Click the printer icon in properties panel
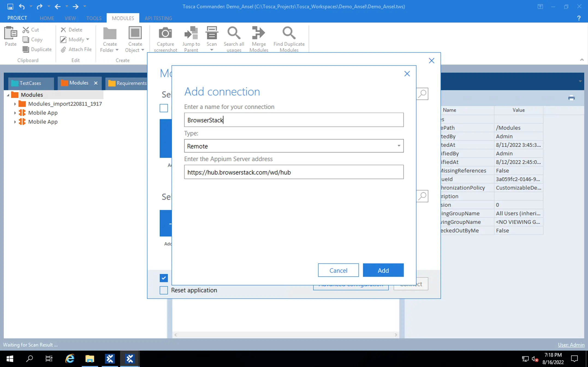 pyautogui.click(x=571, y=98)
